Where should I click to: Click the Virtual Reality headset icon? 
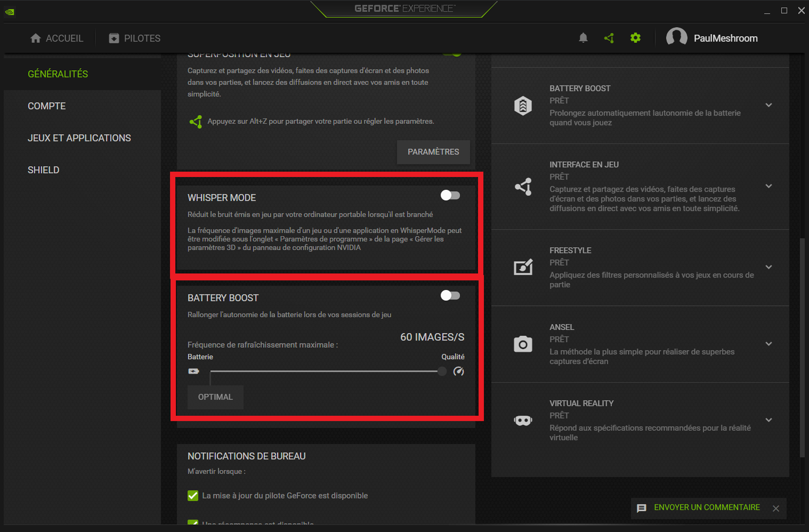(523, 420)
